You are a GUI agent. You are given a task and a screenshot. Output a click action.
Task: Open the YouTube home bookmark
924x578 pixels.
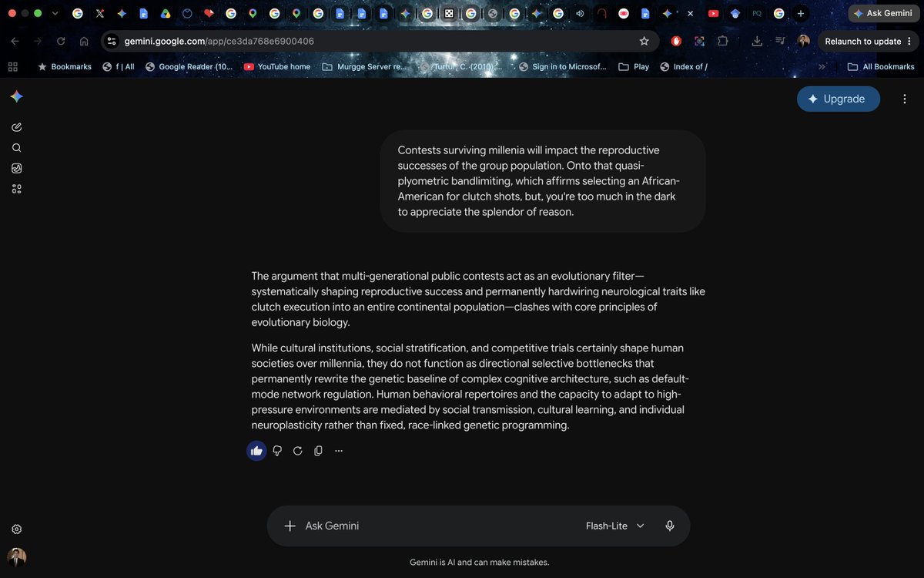[x=277, y=66]
